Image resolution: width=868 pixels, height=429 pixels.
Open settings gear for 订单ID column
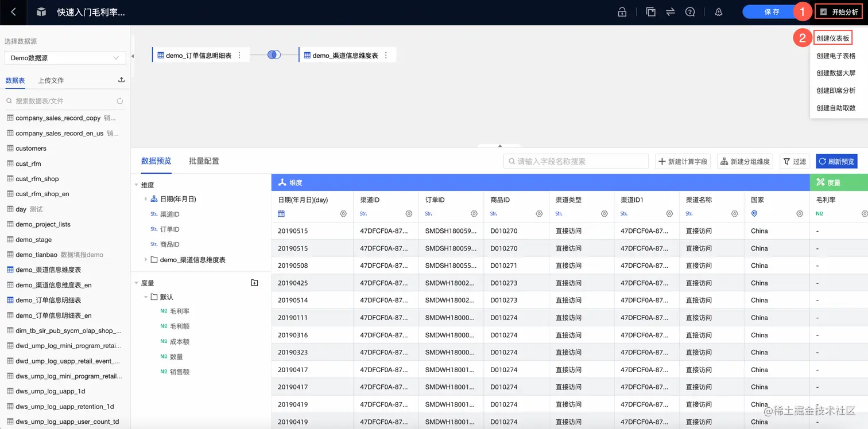(474, 213)
